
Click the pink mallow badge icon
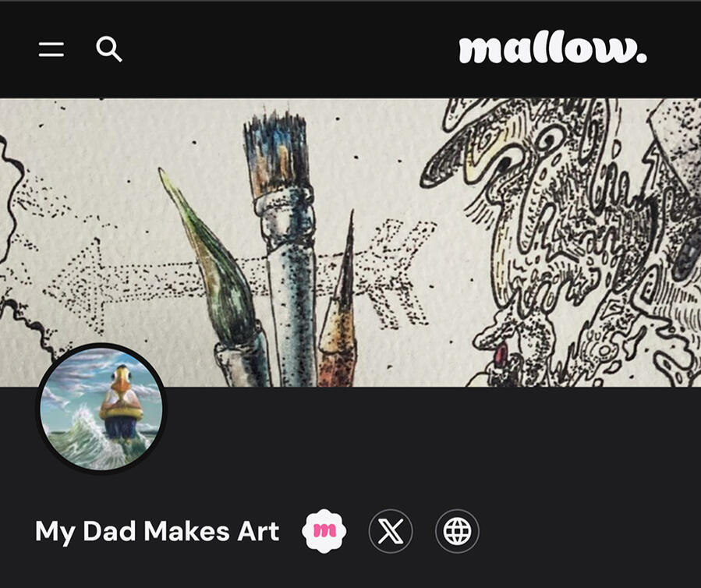coord(324,531)
